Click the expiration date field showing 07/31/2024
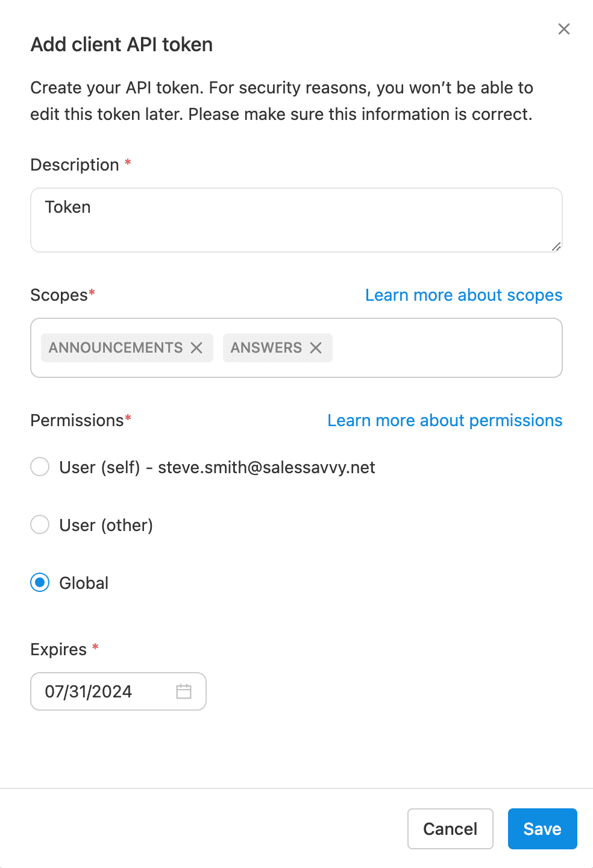The image size is (593, 868). click(96, 691)
